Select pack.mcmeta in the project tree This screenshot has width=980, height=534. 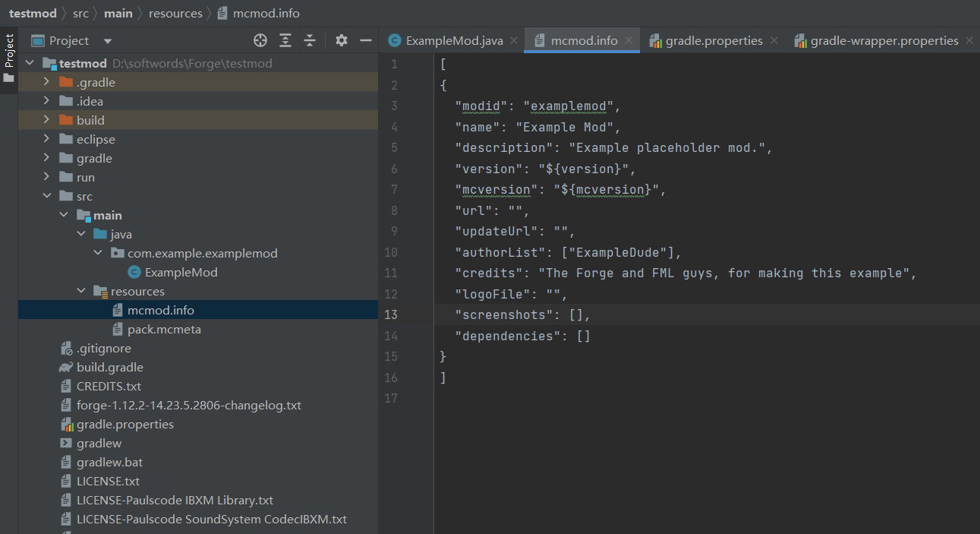(x=164, y=329)
